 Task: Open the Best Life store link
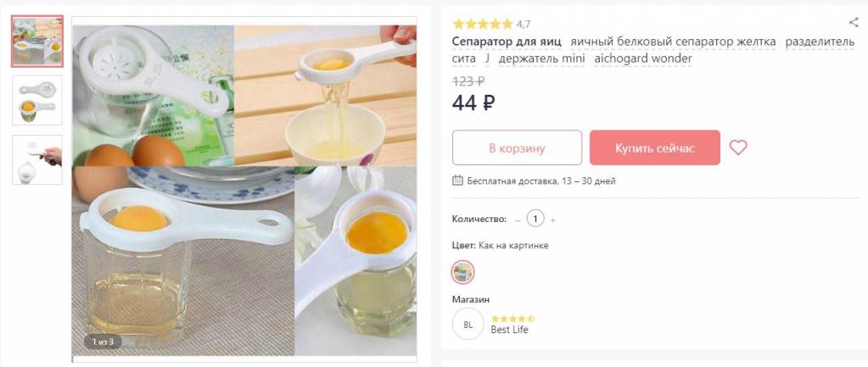pyautogui.click(x=509, y=330)
